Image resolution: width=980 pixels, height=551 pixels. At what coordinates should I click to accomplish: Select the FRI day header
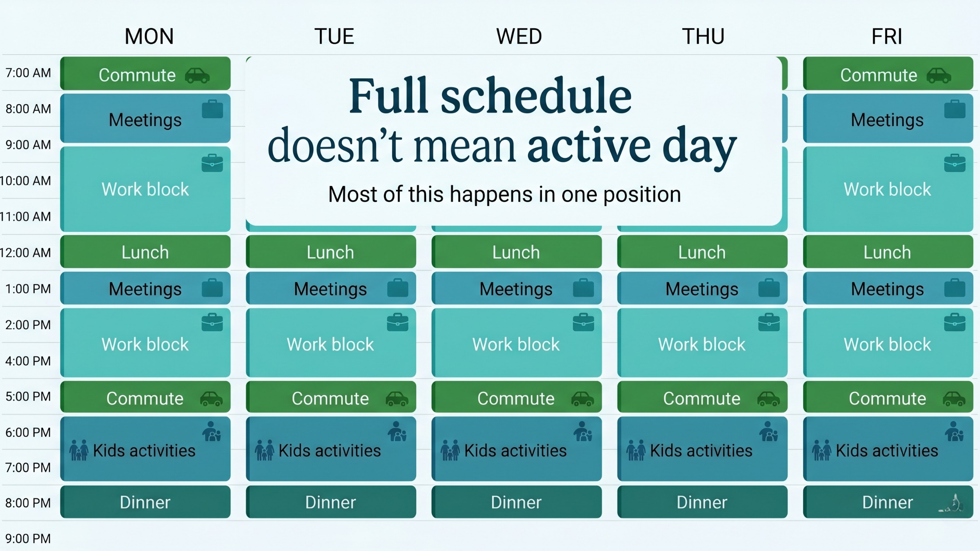887,36
